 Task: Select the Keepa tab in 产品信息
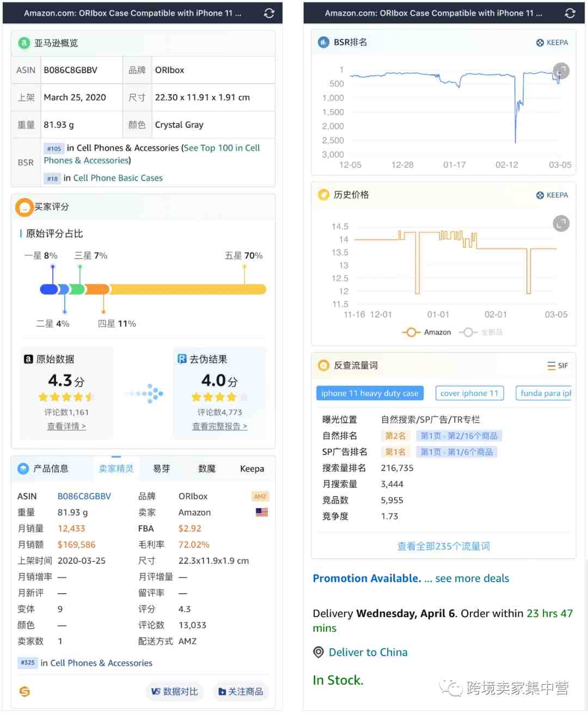252,468
